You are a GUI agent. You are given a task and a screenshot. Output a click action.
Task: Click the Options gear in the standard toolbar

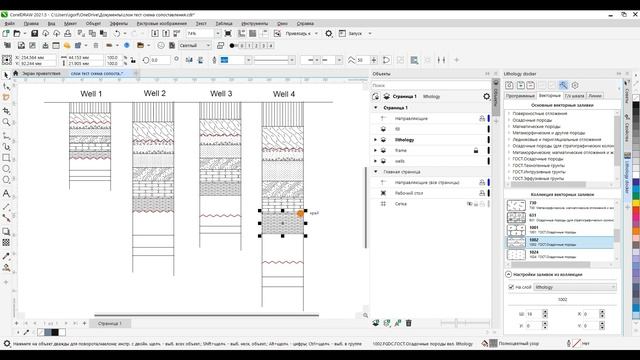pyautogui.click(x=329, y=33)
